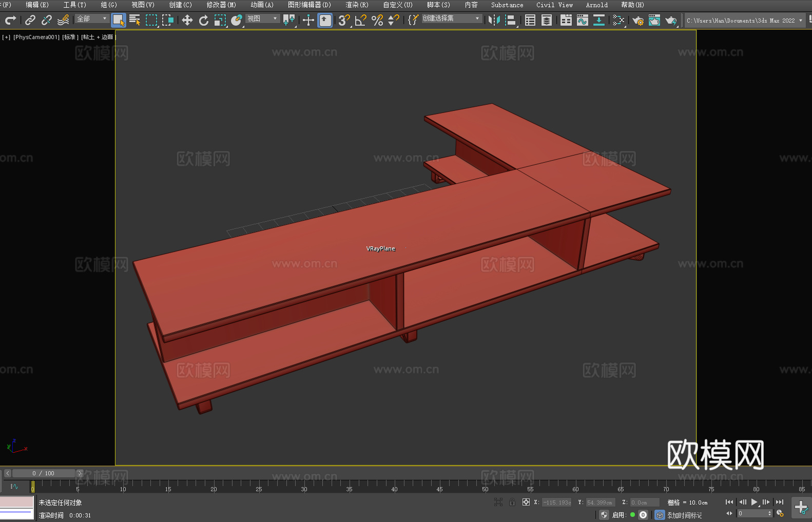Viewport: 812px width, 522px height.
Task: Toggle Keyboard Shortcut Override button
Action: [325, 20]
